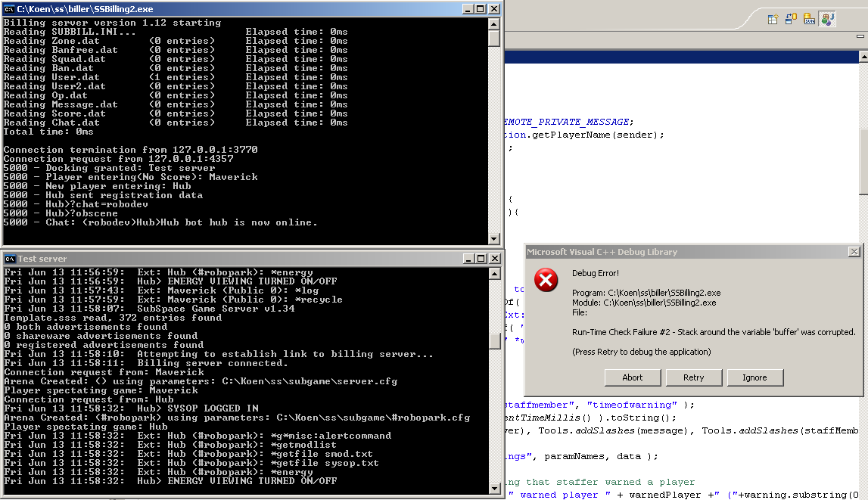Click the Open Perspective icon

[x=773, y=19]
